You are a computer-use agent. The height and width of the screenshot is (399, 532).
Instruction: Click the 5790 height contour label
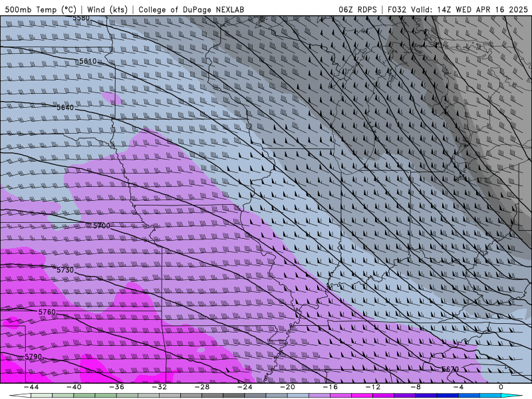[x=33, y=356]
